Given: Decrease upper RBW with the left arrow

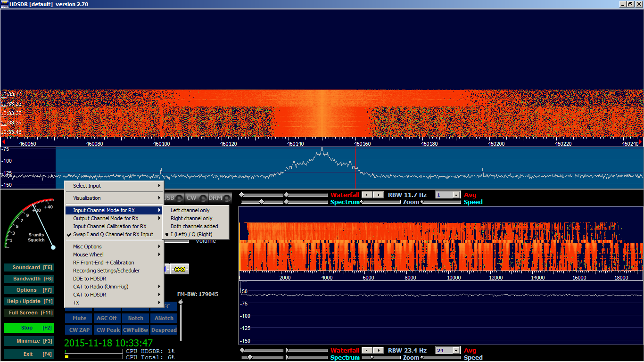Looking at the screenshot, I should tap(367, 195).
